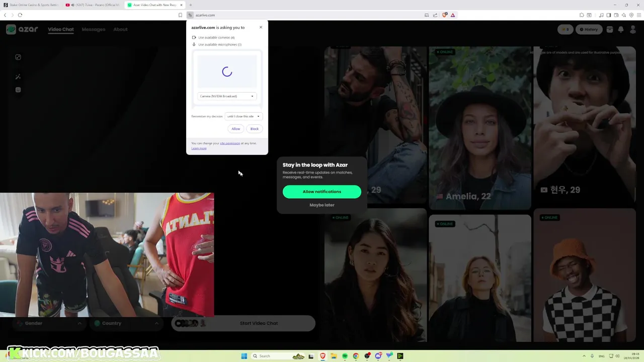The height and width of the screenshot is (362, 644).
Task: Open the media control music note icon
Action: click(x=601, y=15)
